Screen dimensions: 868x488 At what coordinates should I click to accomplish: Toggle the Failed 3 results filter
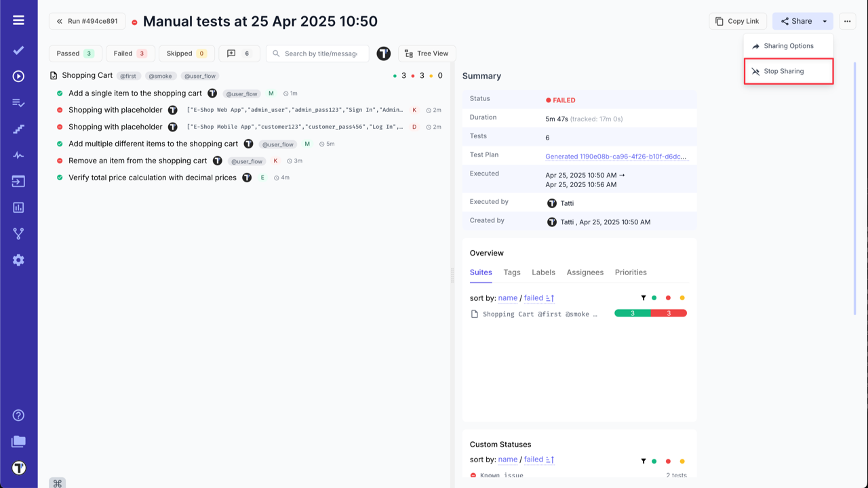point(130,53)
